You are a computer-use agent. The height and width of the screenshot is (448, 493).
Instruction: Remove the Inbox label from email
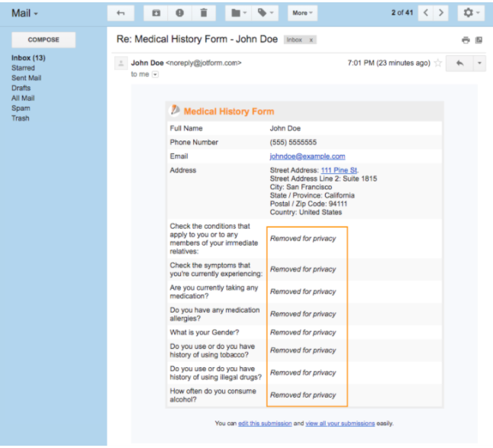312,39
